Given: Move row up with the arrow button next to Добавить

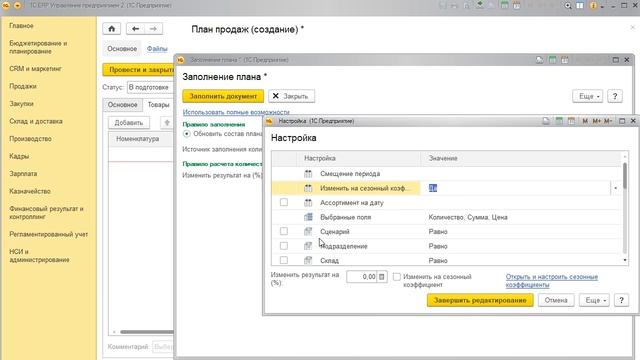Looking at the screenshot, I should (167, 122).
